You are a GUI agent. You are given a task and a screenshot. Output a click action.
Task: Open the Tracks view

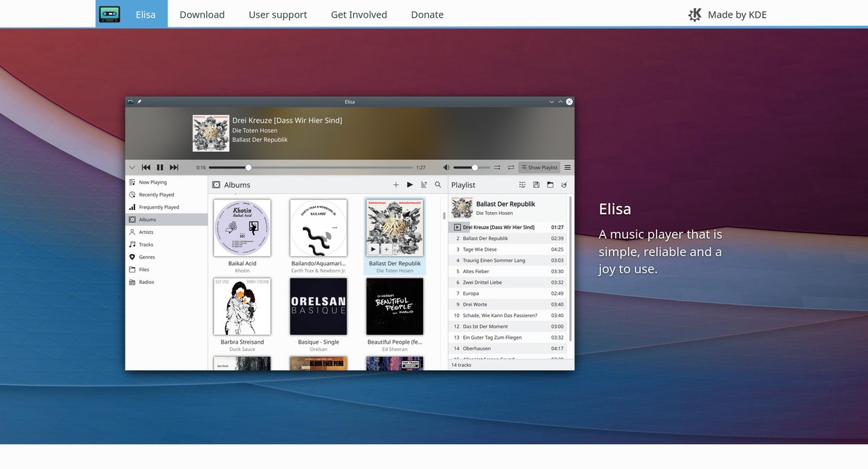(x=167, y=245)
